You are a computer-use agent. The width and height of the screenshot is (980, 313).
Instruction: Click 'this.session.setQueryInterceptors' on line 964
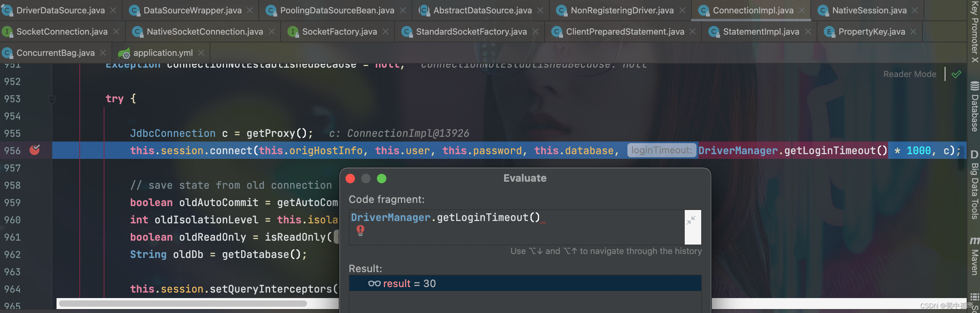(x=231, y=289)
